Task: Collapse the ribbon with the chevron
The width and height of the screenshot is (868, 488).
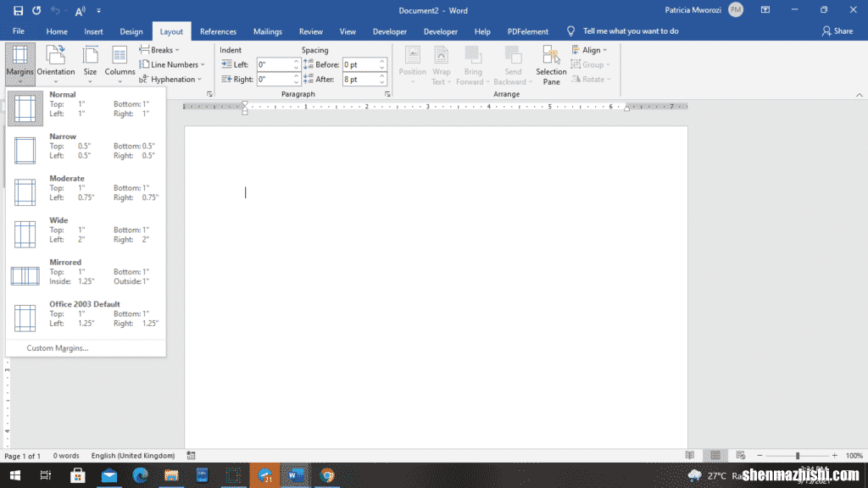Action: pos(860,95)
